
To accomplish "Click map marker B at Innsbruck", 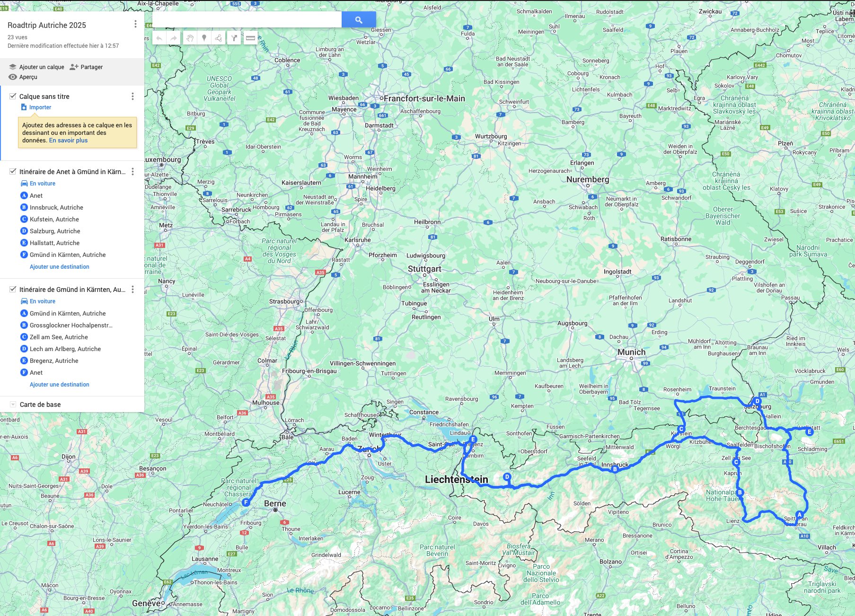I will pos(615,469).
